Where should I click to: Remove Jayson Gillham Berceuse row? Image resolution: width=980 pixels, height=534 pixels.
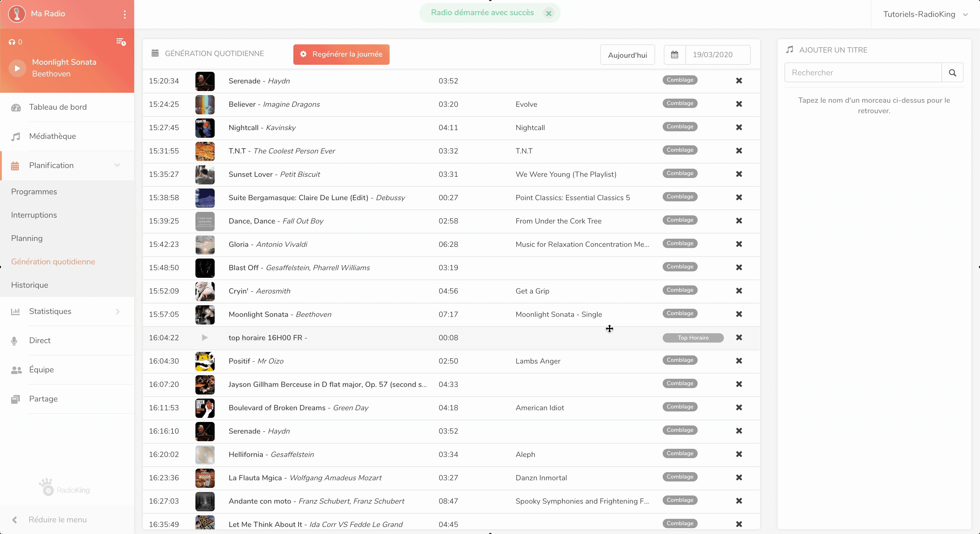pos(739,384)
